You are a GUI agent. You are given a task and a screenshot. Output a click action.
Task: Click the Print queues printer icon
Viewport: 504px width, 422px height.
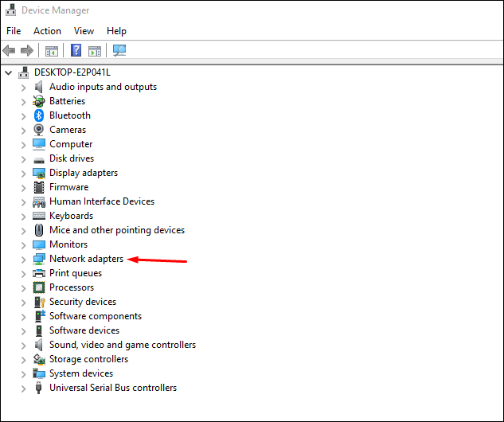pyautogui.click(x=39, y=273)
